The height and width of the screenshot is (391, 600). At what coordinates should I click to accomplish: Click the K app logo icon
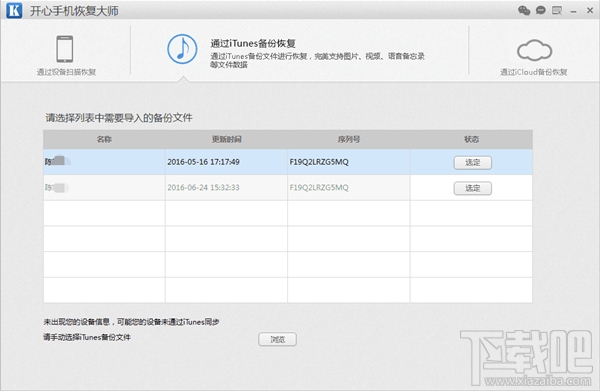pos(14,10)
